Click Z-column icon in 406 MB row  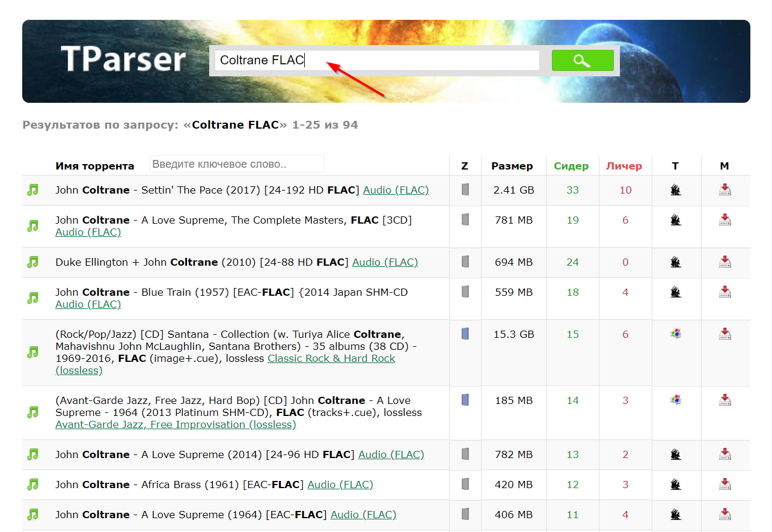tap(465, 514)
